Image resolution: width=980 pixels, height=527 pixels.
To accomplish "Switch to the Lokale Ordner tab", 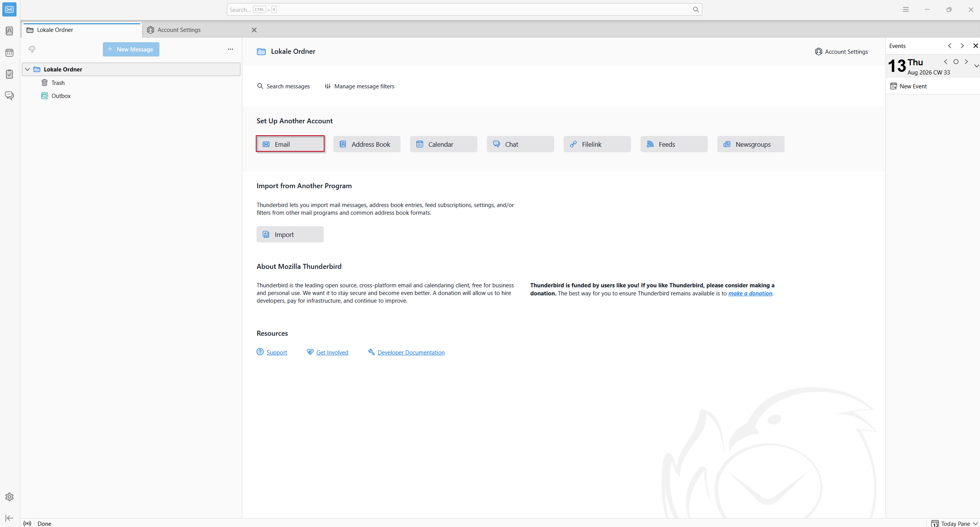I will point(82,30).
